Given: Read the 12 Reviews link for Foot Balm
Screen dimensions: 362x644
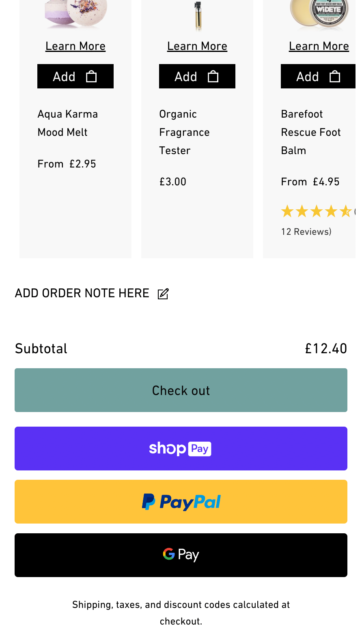Looking at the screenshot, I should (x=306, y=232).
